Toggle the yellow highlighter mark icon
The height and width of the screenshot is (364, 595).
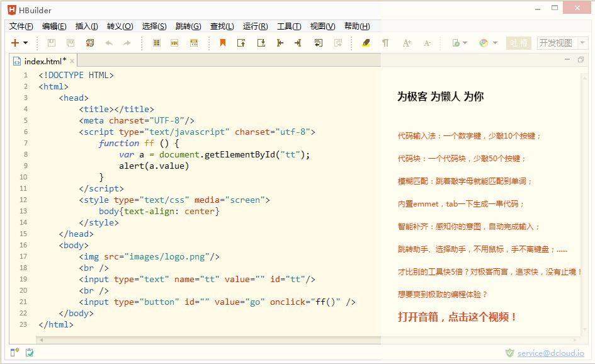366,43
